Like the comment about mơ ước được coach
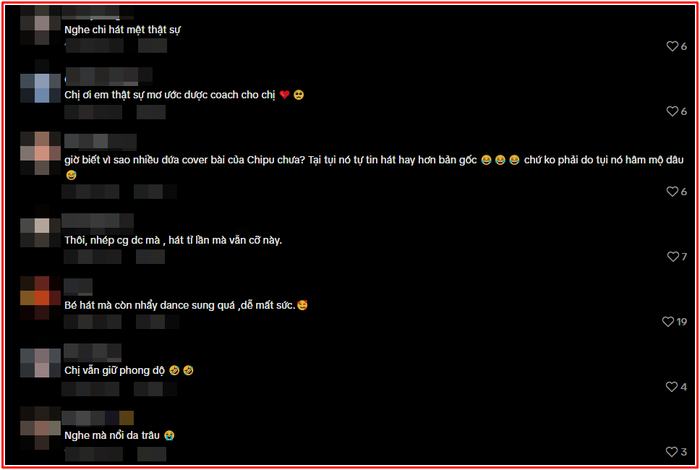Image resolution: width=700 pixels, height=470 pixels. pyautogui.click(x=672, y=111)
